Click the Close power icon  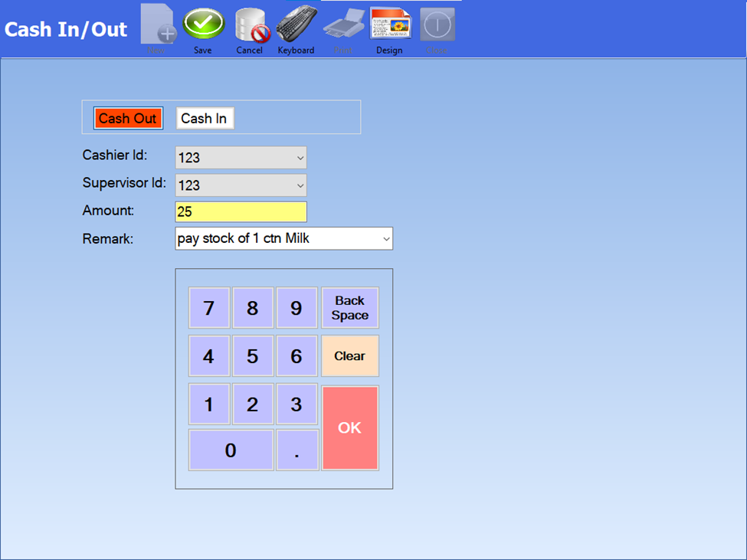pos(437,25)
